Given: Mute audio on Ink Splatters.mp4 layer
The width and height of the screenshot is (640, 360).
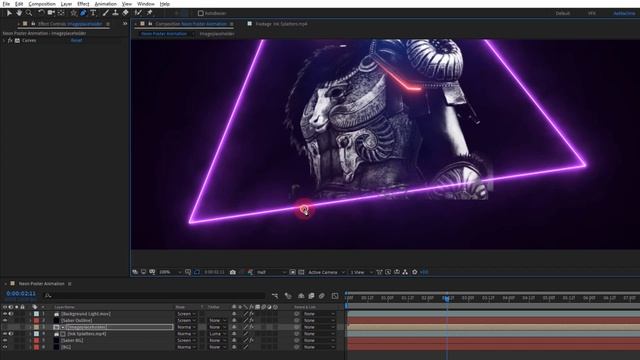Looking at the screenshot, I should pos(11,334).
